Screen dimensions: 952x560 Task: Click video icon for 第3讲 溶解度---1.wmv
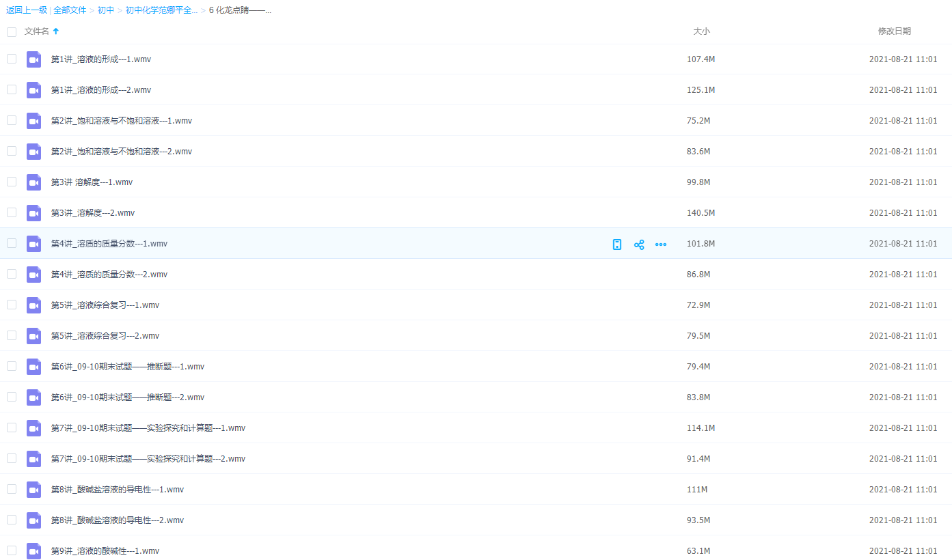34,182
